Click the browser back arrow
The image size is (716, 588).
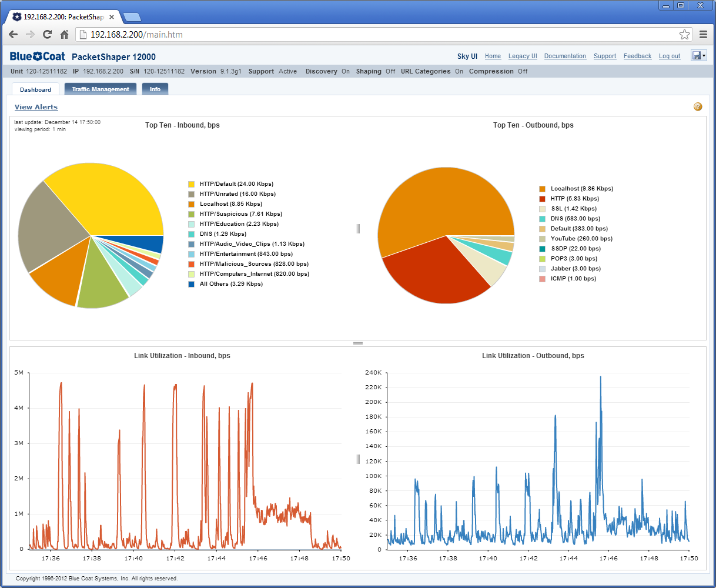pyautogui.click(x=13, y=35)
